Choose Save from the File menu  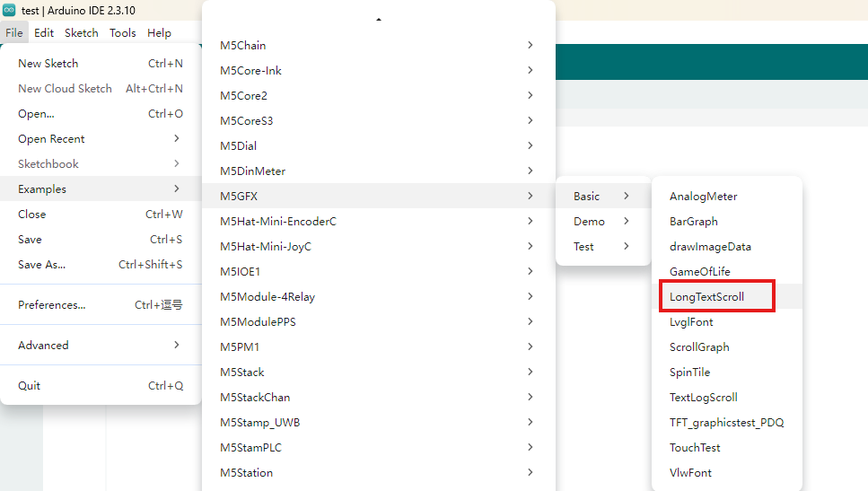101,239
